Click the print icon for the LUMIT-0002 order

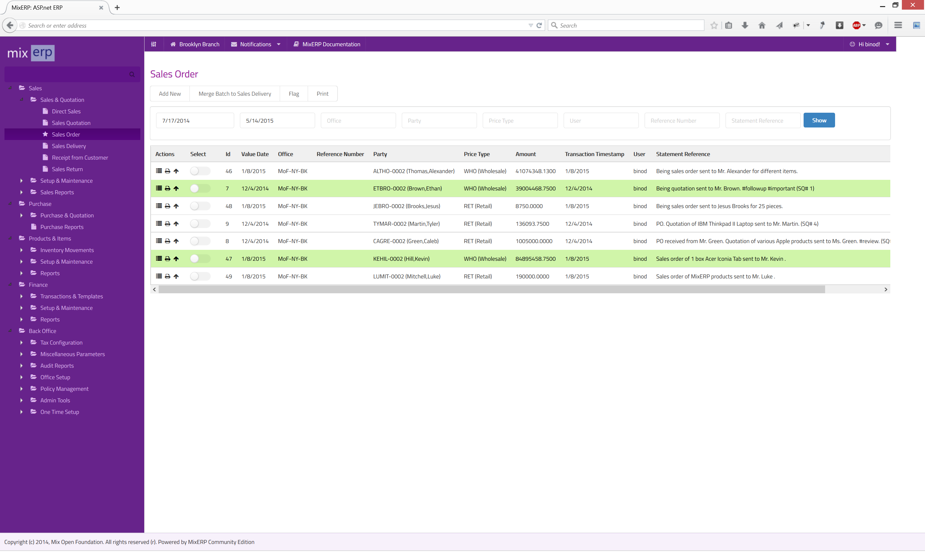(x=167, y=276)
